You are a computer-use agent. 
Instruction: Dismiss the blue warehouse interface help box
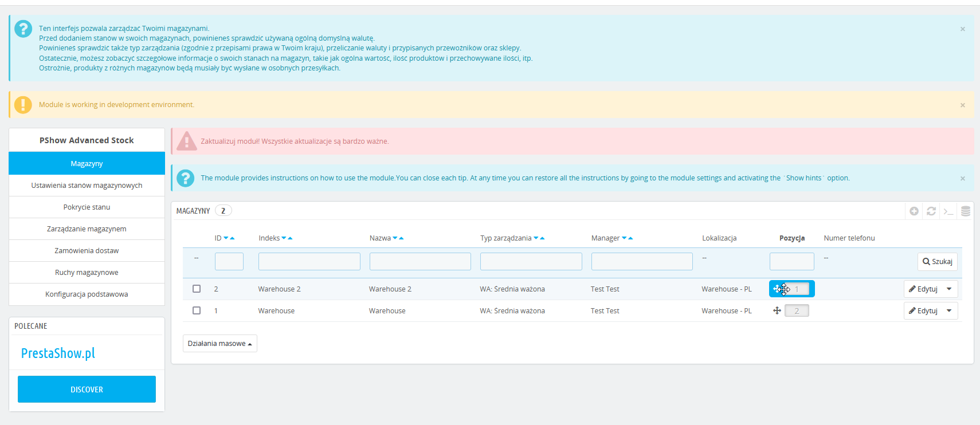tap(963, 29)
